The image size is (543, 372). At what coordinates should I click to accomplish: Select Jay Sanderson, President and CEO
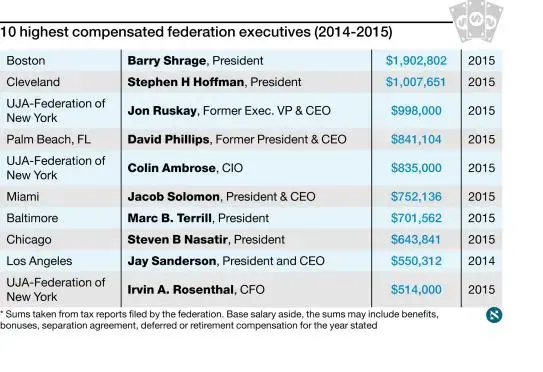tap(226, 261)
